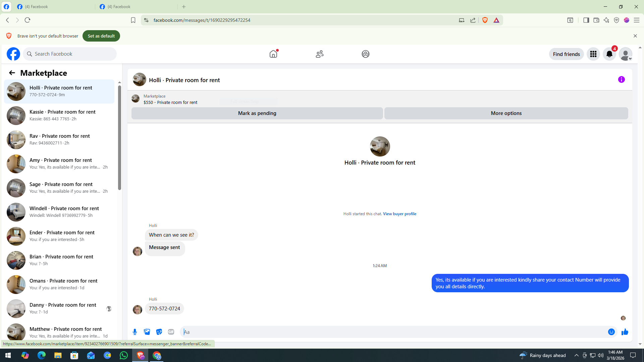Switch to the second Facebook tab
The width and height of the screenshot is (644, 362).
tap(137, 7)
